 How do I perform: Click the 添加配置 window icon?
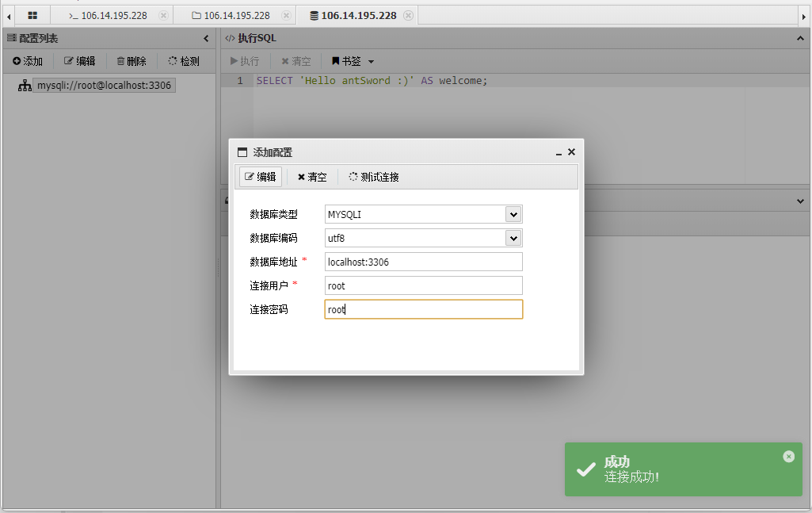pyautogui.click(x=242, y=152)
